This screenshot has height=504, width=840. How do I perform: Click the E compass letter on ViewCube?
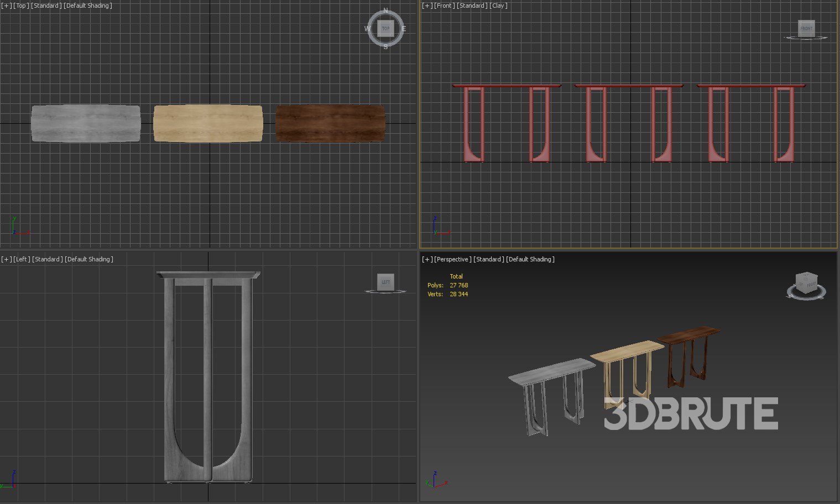(404, 29)
